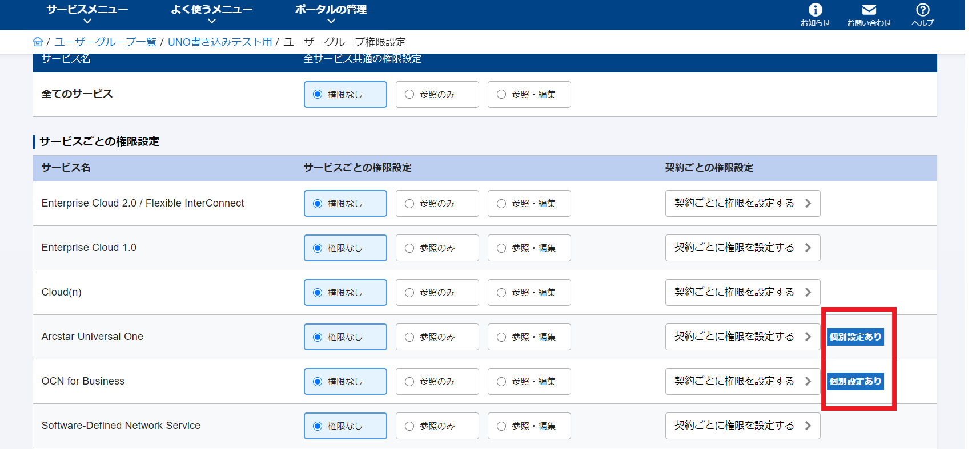Click 個別設定あり badge for OCN for Business
This screenshot has height=449, width=980.
coord(856,381)
